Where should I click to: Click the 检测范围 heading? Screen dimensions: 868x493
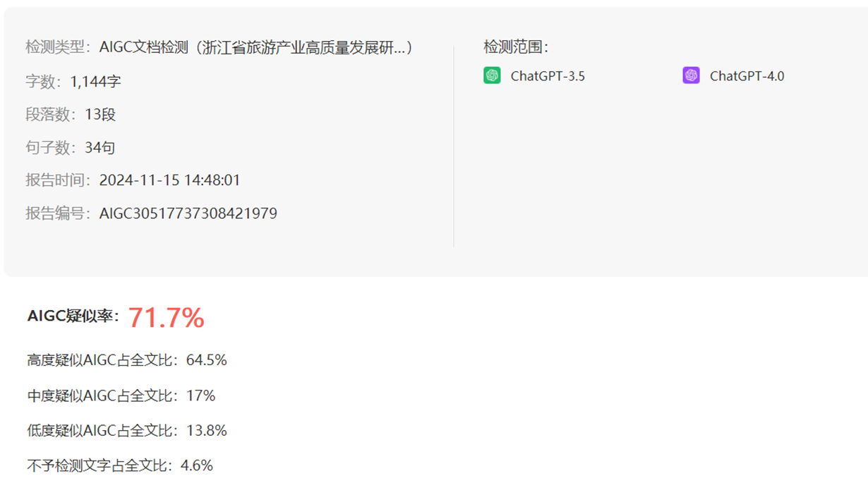coord(516,47)
